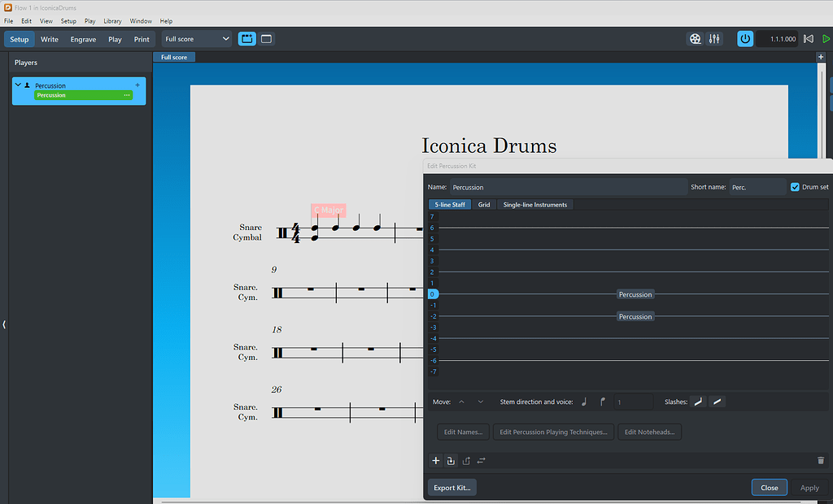Open the Help menu
833x504 pixels.
[166, 21]
